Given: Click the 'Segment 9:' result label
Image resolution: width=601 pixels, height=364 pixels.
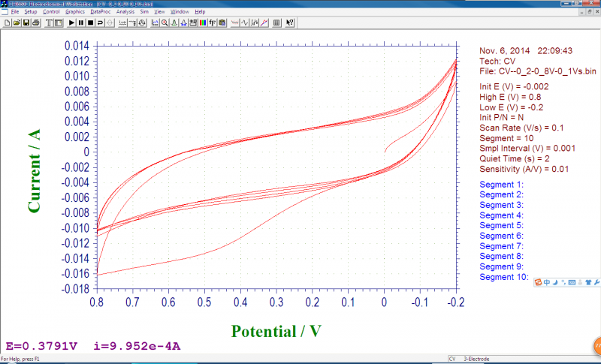Looking at the screenshot, I should [501, 266].
